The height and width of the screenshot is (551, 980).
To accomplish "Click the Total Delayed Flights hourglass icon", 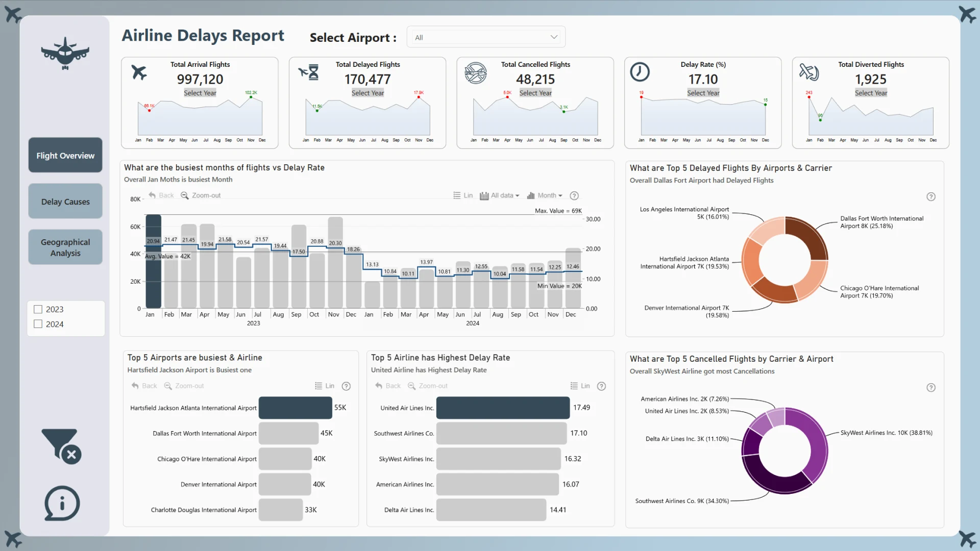I will 309,72.
